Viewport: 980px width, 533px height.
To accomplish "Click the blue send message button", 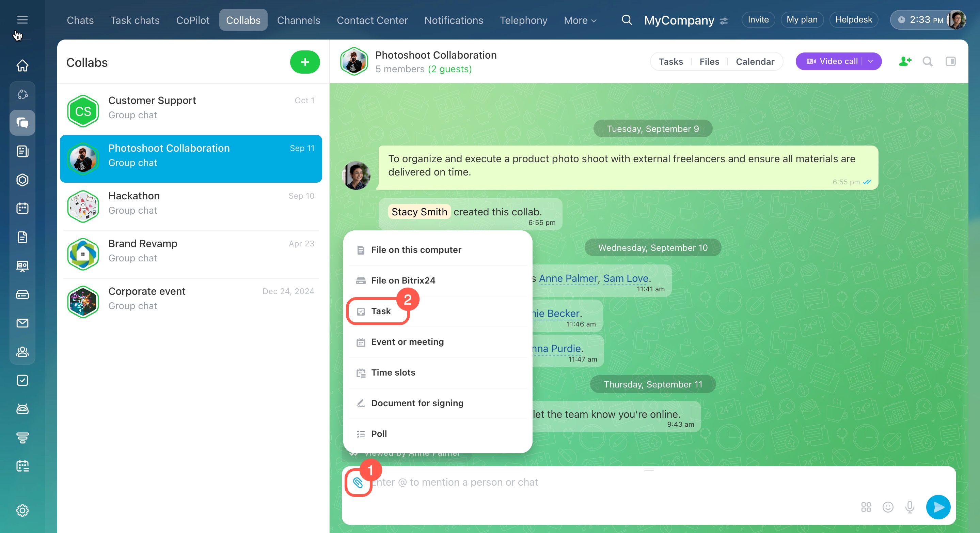I will (938, 507).
